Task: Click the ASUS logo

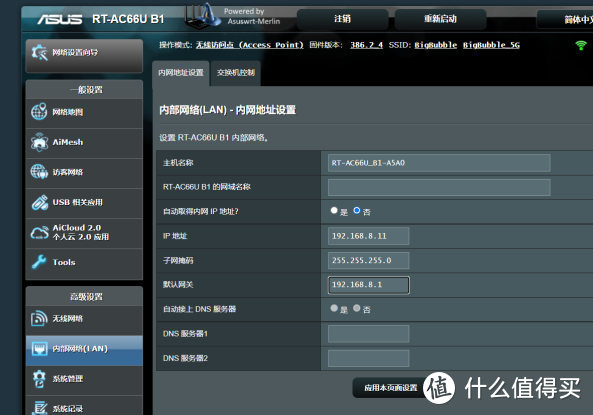Action: [x=59, y=19]
